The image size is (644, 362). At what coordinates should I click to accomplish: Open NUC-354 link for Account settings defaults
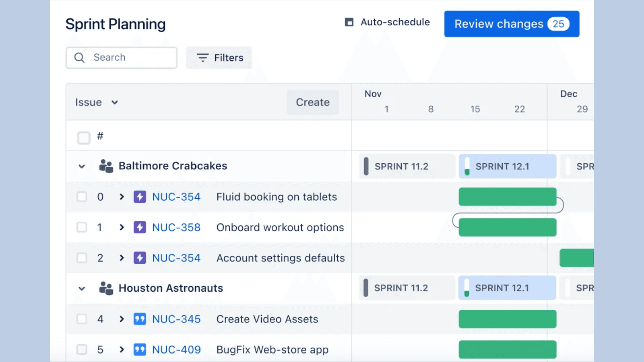(x=176, y=258)
